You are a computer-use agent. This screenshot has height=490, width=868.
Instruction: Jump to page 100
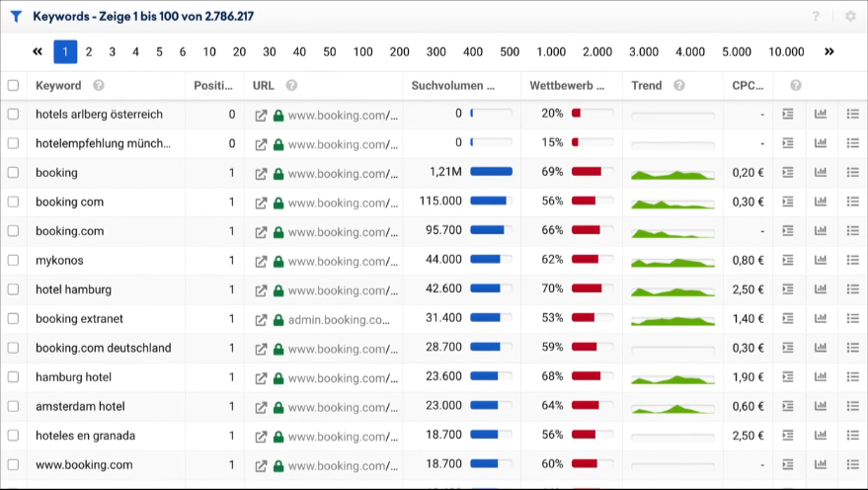click(363, 52)
